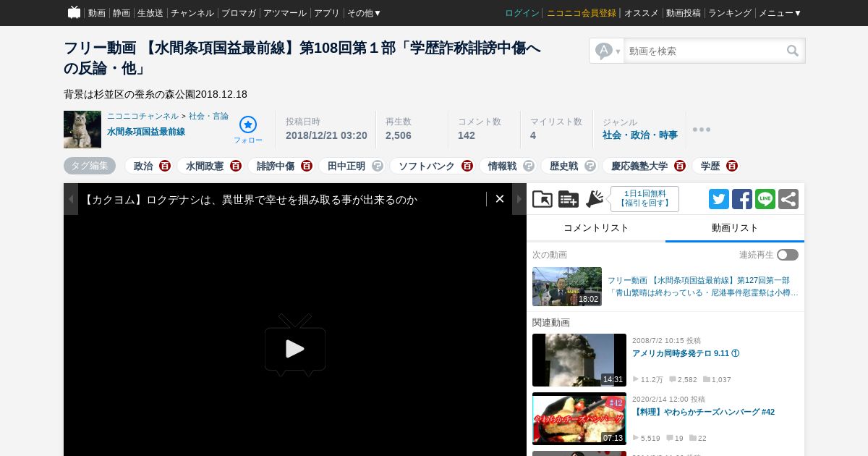Open ブロマガ from the top navigation
868x456 pixels.
239,13
